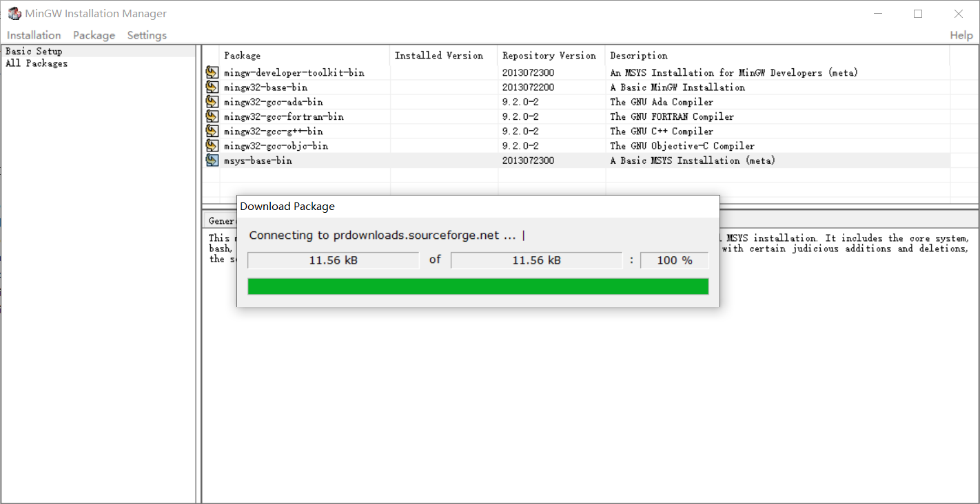The height and width of the screenshot is (504, 980).
Task: Mark msys-base-bin package checkbox icon
Action: pos(212,160)
